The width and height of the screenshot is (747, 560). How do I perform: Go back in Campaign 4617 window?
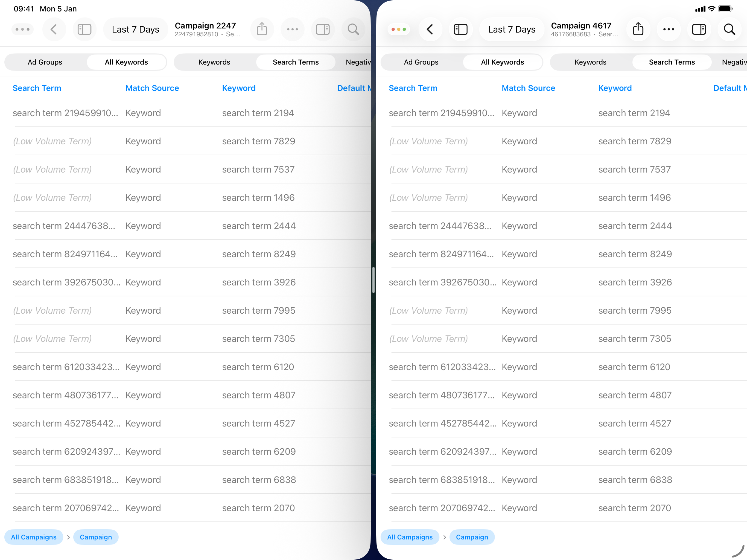coord(430,29)
